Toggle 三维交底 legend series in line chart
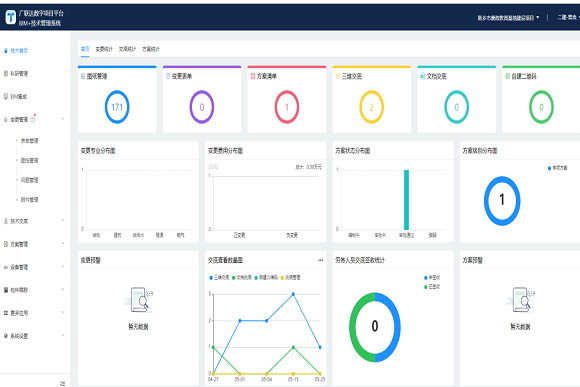This screenshot has width=580, height=387. pos(219,277)
